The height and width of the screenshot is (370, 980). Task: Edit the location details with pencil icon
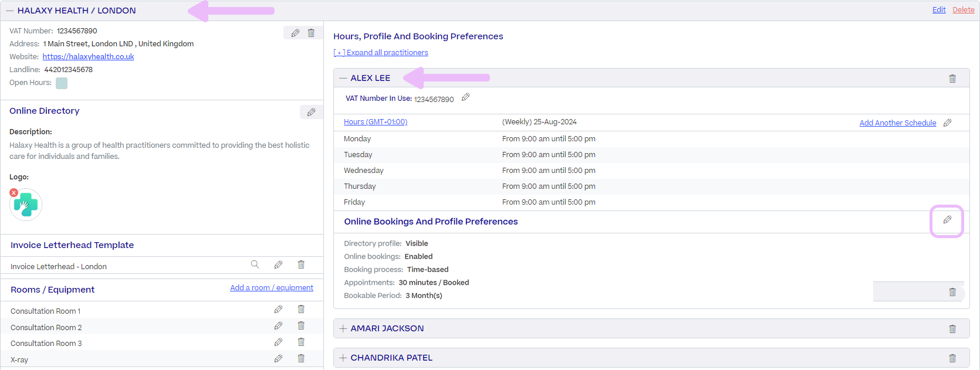tap(295, 33)
